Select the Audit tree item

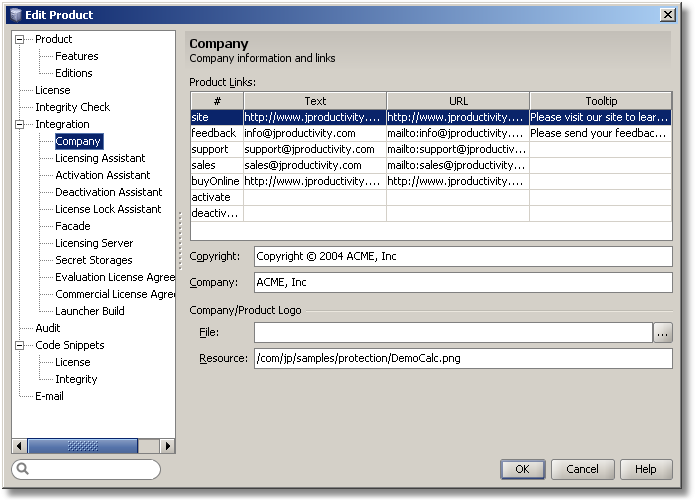48,328
